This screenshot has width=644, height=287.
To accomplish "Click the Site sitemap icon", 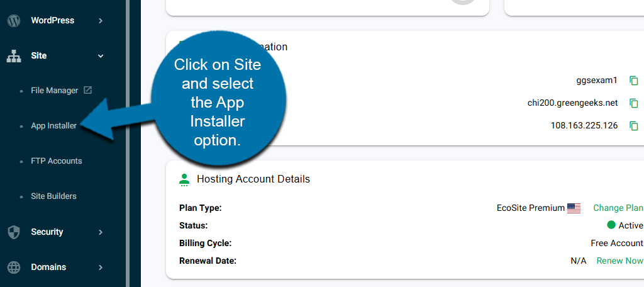I will pyautogui.click(x=13, y=56).
